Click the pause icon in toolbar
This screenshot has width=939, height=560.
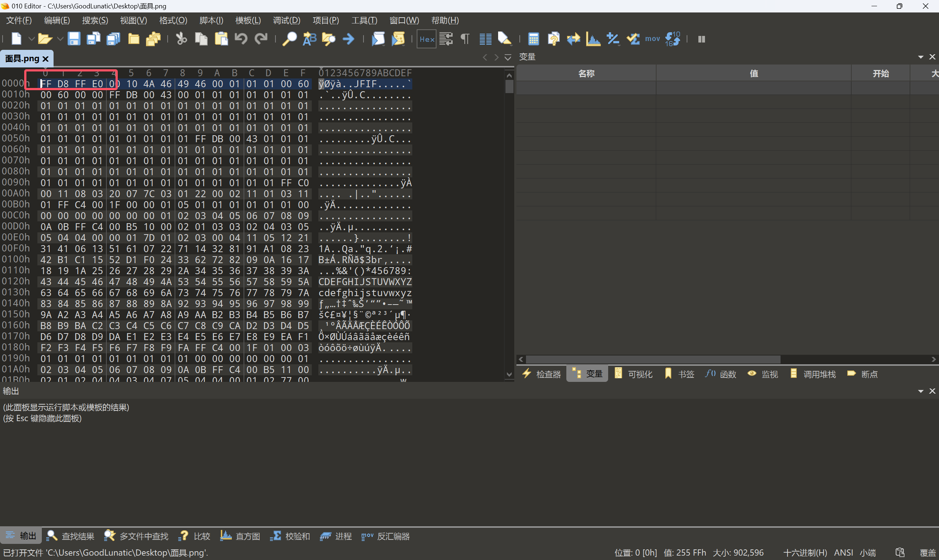click(702, 39)
